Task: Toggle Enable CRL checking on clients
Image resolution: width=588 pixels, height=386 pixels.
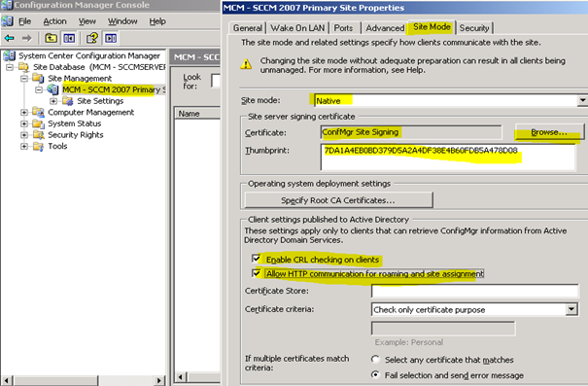Action: pos(257,259)
